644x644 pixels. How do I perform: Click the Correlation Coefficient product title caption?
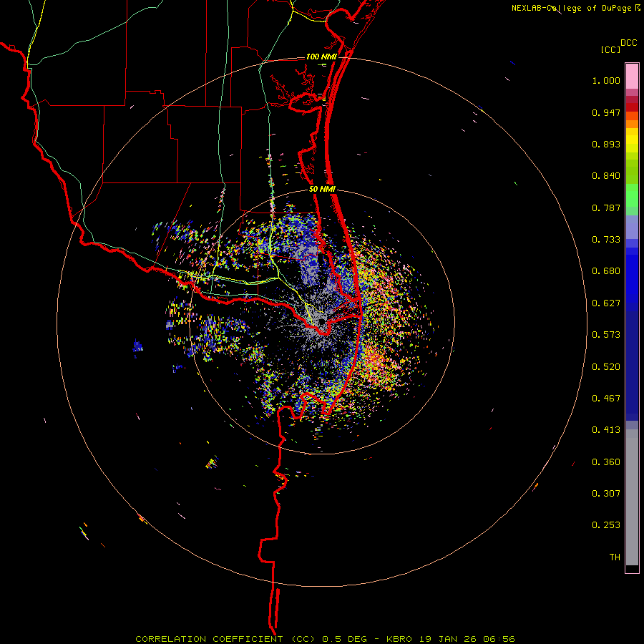325,639
